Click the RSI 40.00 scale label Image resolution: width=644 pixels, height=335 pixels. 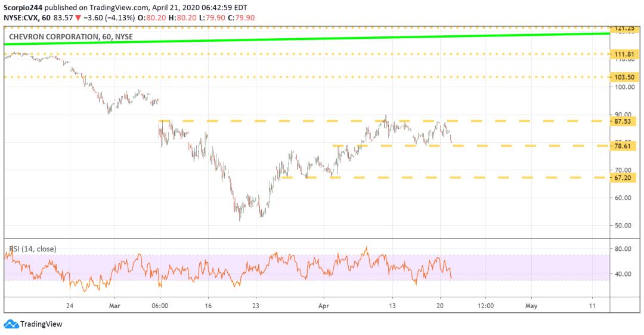(623, 273)
